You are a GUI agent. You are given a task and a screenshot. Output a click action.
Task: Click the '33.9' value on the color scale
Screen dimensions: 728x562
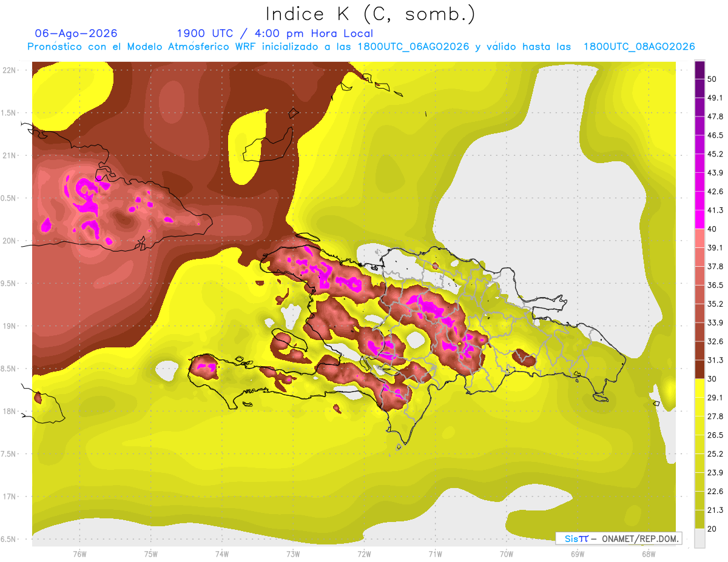click(715, 323)
